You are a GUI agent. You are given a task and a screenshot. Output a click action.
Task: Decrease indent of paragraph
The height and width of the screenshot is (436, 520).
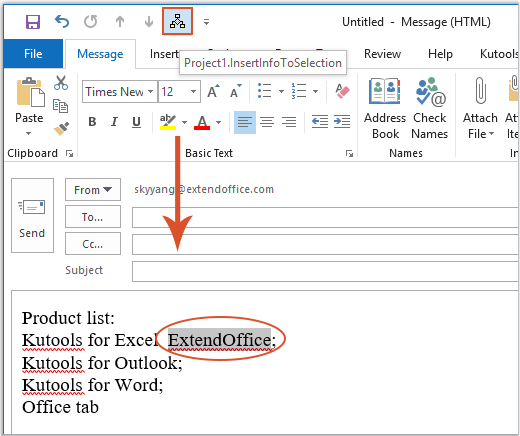click(x=320, y=122)
